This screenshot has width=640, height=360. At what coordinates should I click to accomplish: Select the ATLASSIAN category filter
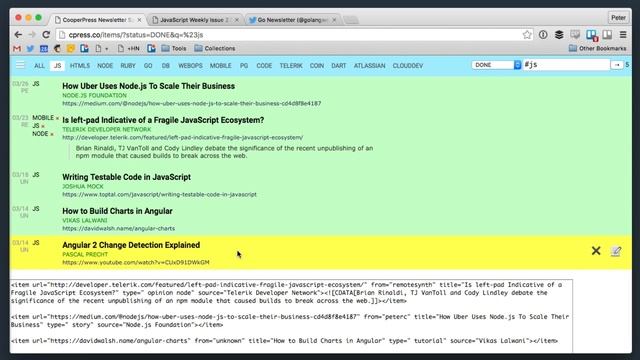tap(369, 66)
